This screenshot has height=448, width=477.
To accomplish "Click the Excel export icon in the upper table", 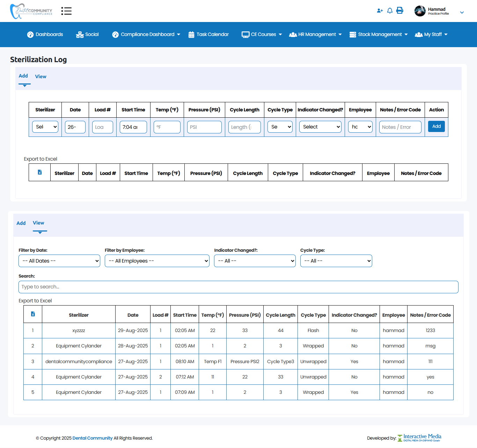I will click(x=40, y=172).
